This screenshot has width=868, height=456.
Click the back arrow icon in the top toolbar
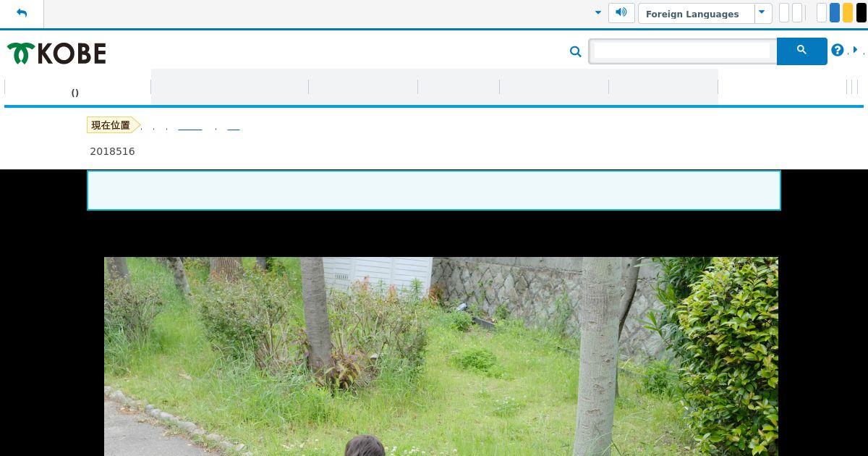pos(22,13)
